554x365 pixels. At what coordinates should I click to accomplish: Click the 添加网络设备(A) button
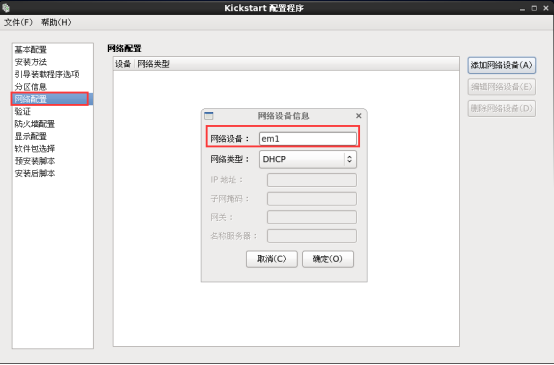[501, 65]
